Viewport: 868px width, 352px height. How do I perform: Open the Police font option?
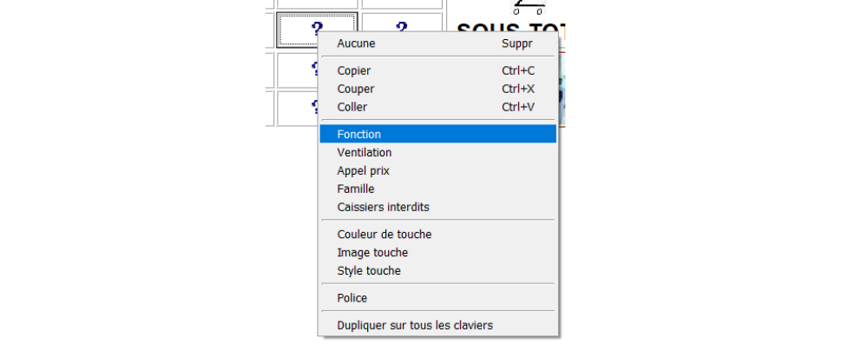point(352,297)
